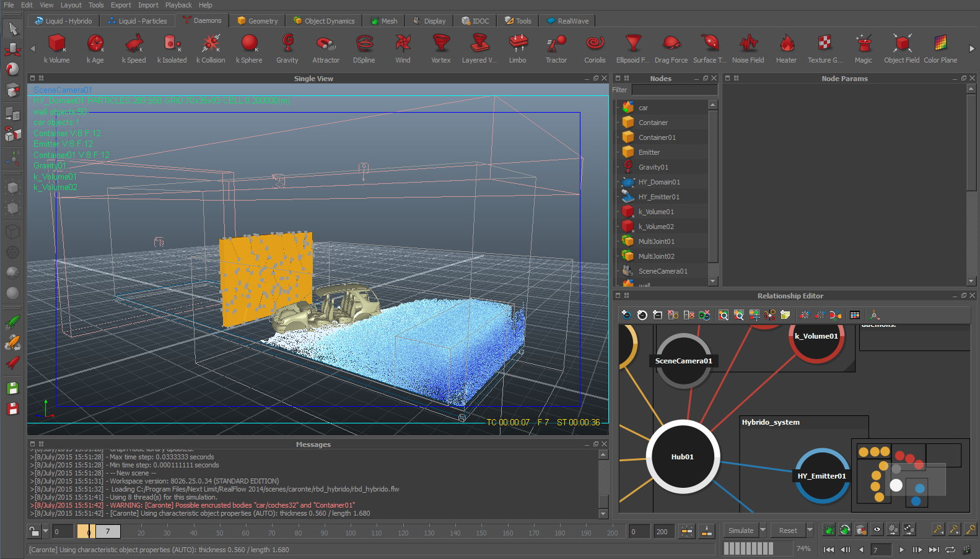Open the Playback menu
The height and width of the screenshot is (559, 980).
click(178, 5)
